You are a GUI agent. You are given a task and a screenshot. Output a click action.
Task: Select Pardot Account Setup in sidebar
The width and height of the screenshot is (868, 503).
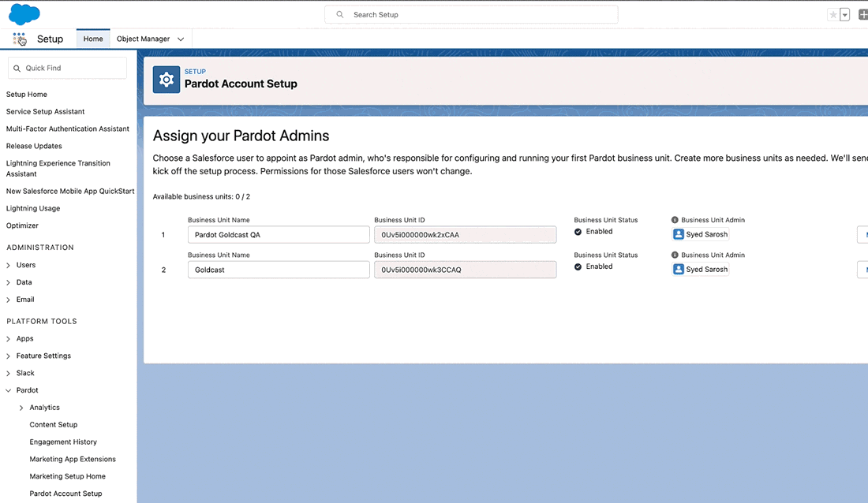(65, 493)
